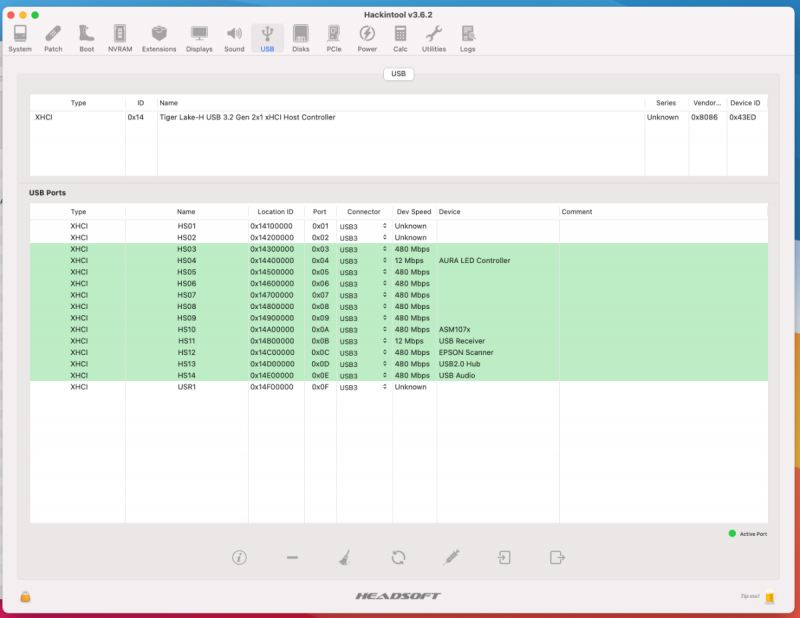Click the Tip me donate button
The height and width of the screenshot is (618, 800).
point(768,597)
